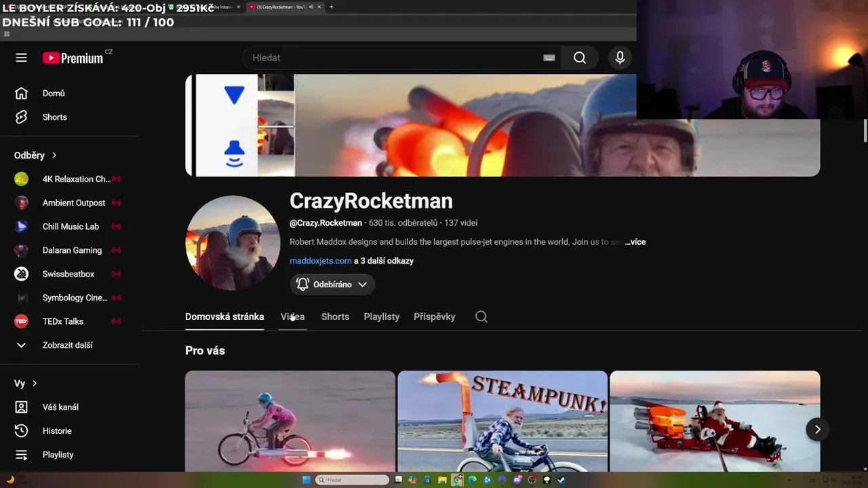Play the Santa jet sleigh video thumbnail
This screenshot has height=488, width=868.
pyautogui.click(x=715, y=421)
